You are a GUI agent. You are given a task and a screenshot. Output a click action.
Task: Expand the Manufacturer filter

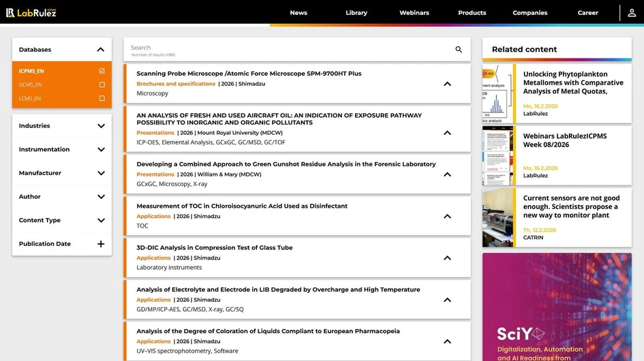click(101, 173)
